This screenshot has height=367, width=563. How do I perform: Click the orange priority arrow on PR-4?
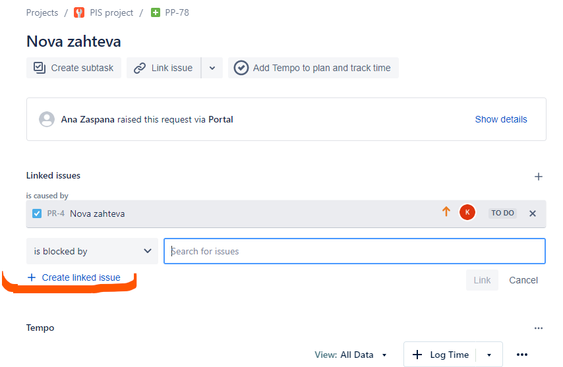[446, 212]
